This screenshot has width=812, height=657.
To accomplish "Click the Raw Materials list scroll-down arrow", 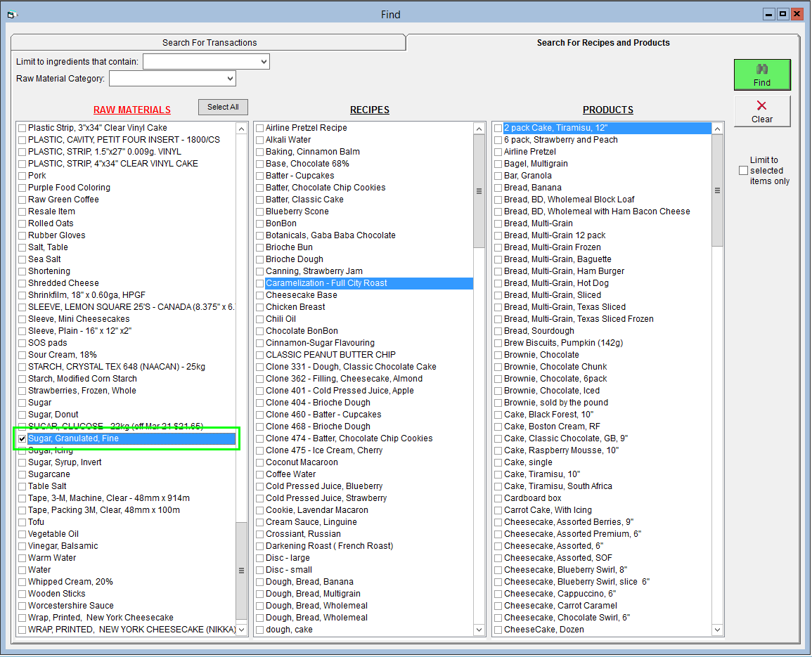I will 241,630.
